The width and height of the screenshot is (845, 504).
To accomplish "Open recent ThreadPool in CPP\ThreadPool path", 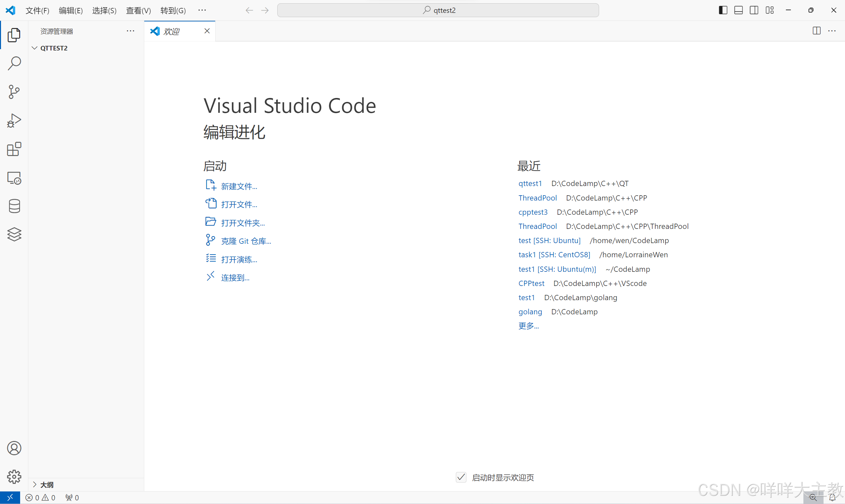I will 537,226.
